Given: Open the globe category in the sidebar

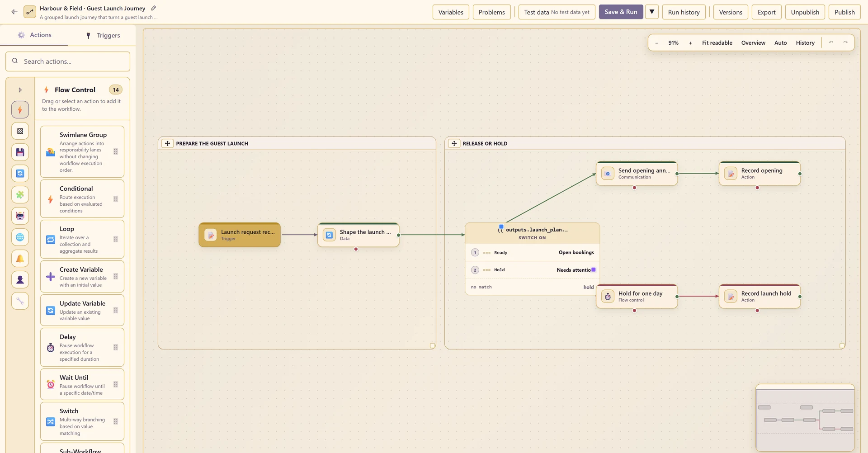Looking at the screenshot, I should click(20, 237).
